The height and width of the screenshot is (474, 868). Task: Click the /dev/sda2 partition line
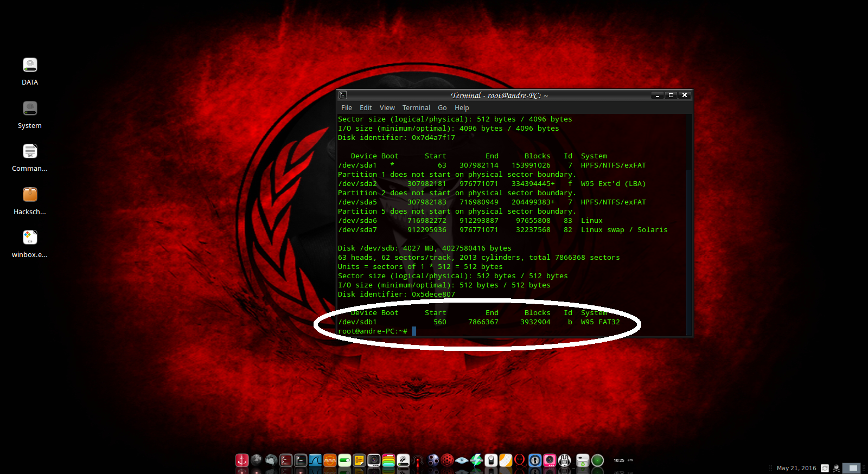tap(492, 184)
